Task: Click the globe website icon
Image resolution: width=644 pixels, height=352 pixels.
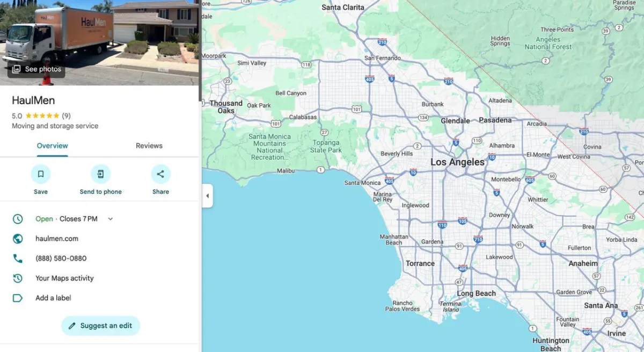Action: 18,239
